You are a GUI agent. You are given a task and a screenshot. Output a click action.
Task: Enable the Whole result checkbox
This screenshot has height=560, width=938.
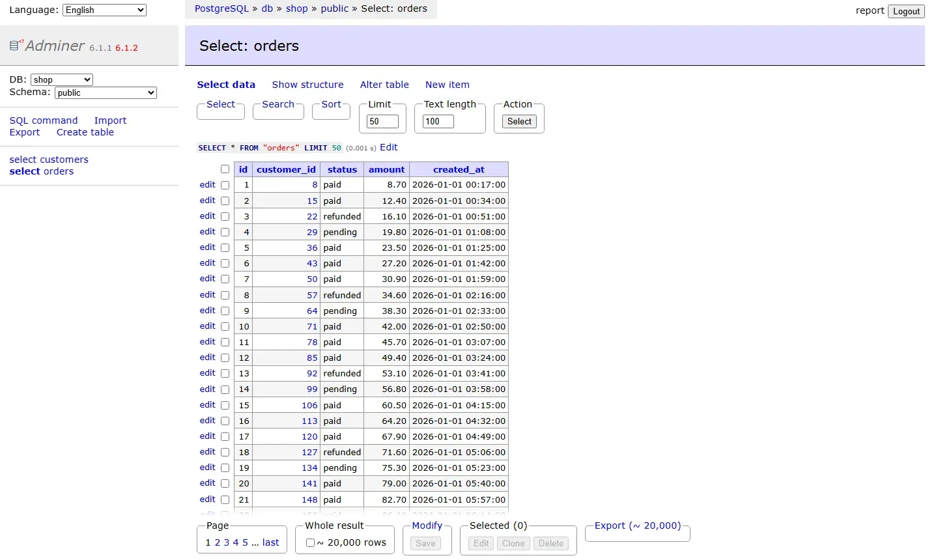(310, 543)
